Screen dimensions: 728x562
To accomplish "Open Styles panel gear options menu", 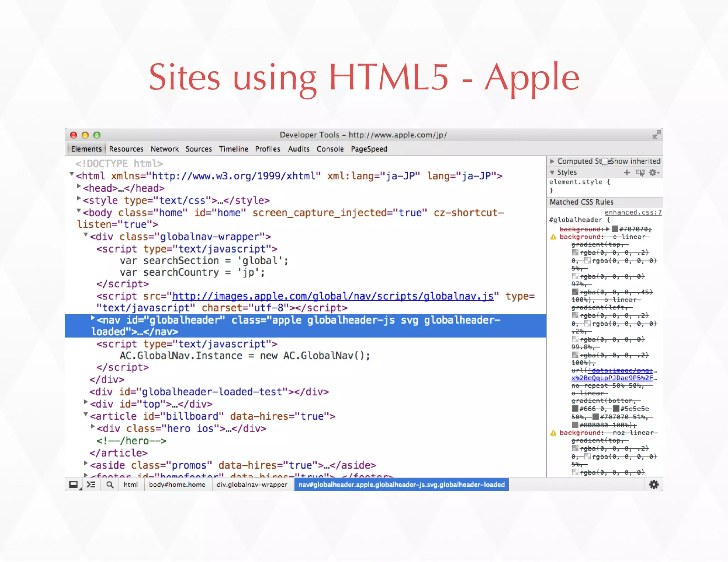I will coord(653,172).
